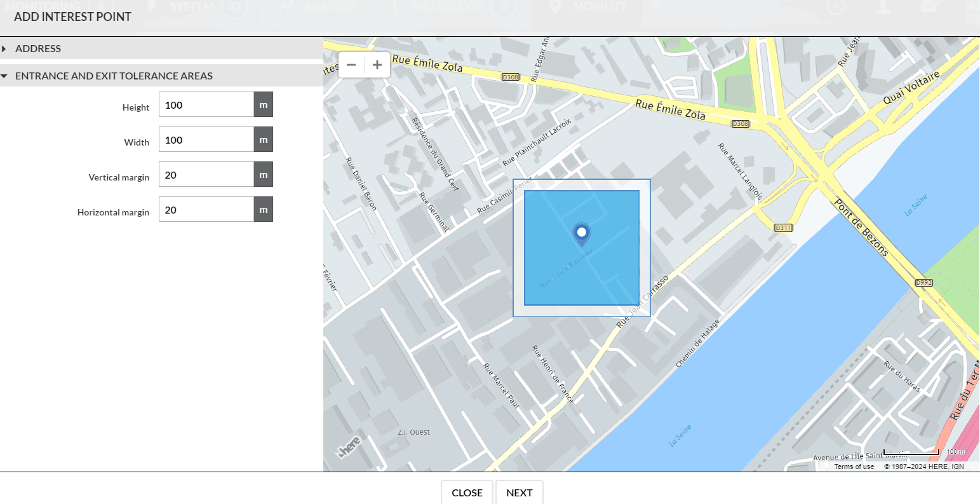Viewport: 980px width, 504px height.
Task: Click the SYSTEM lightning bolt icon
Action: coord(151,7)
